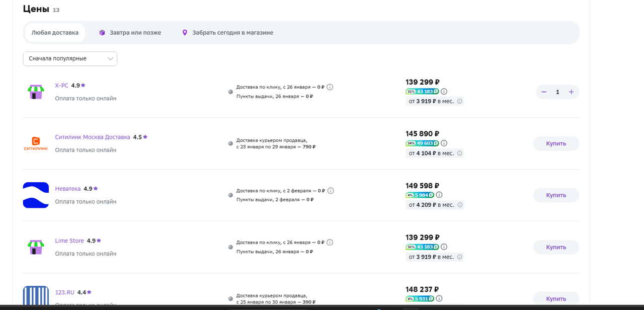Switch to 'Завтра или позже' tab
Image resolution: width=644 pixels, height=310 pixels.
130,33
